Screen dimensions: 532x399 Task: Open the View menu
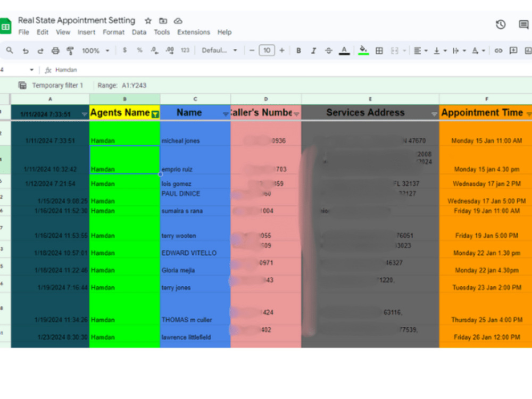point(63,32)
